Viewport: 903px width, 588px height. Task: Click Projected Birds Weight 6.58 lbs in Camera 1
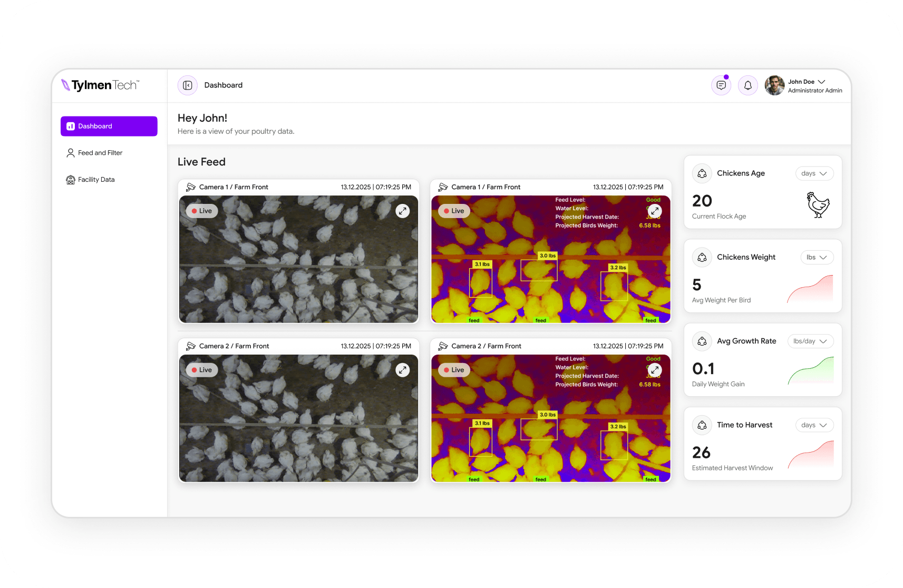pyautogui.click(x=608, y=226)
